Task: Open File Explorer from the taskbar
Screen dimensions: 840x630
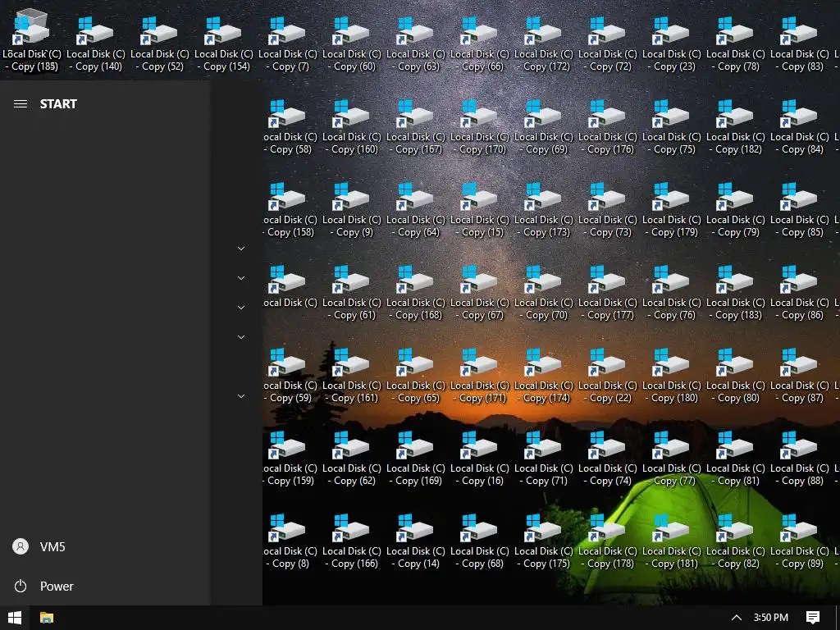Action: point(47,618)
